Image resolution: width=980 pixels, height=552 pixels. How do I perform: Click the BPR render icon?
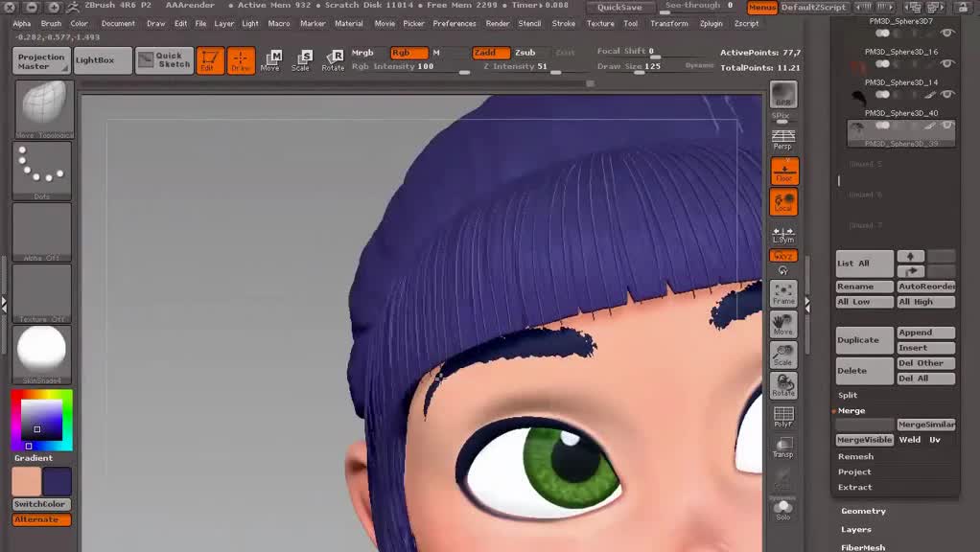pos(783,94)
